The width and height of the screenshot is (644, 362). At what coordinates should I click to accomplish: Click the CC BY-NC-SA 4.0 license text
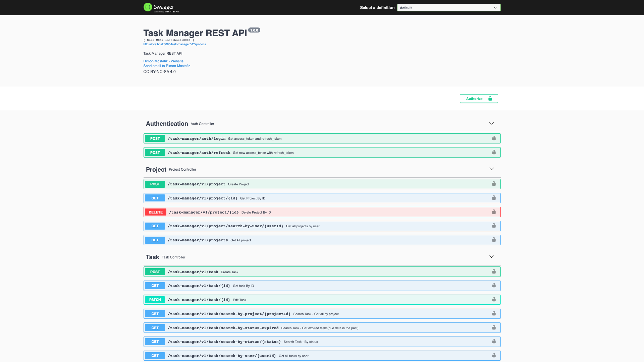pos(159,72)
